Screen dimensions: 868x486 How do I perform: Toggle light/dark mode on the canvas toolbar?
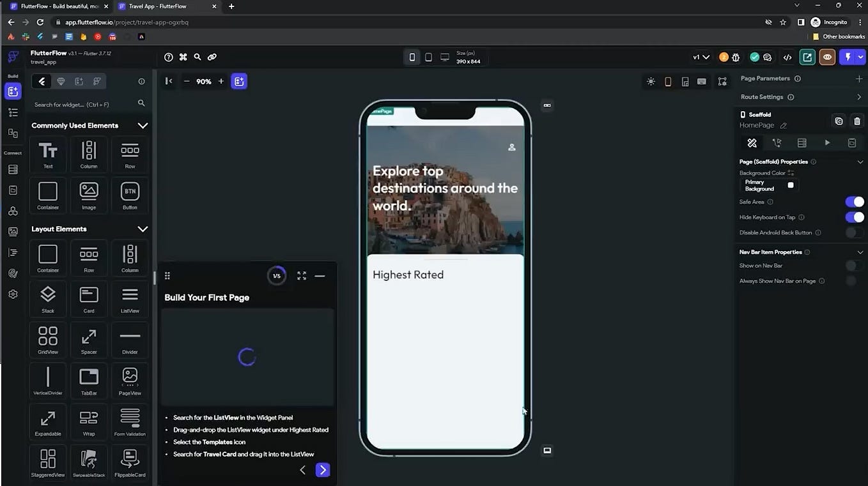(x=651, y=82)
